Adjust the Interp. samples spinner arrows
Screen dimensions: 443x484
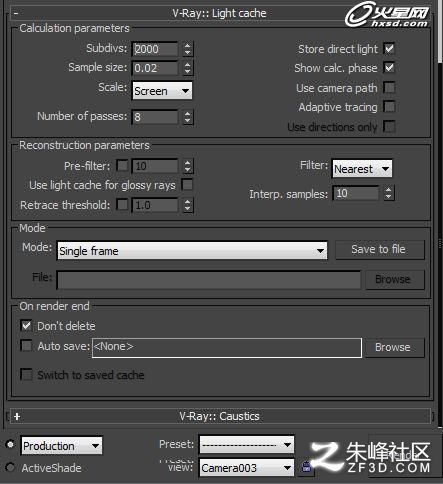point(388,193)
